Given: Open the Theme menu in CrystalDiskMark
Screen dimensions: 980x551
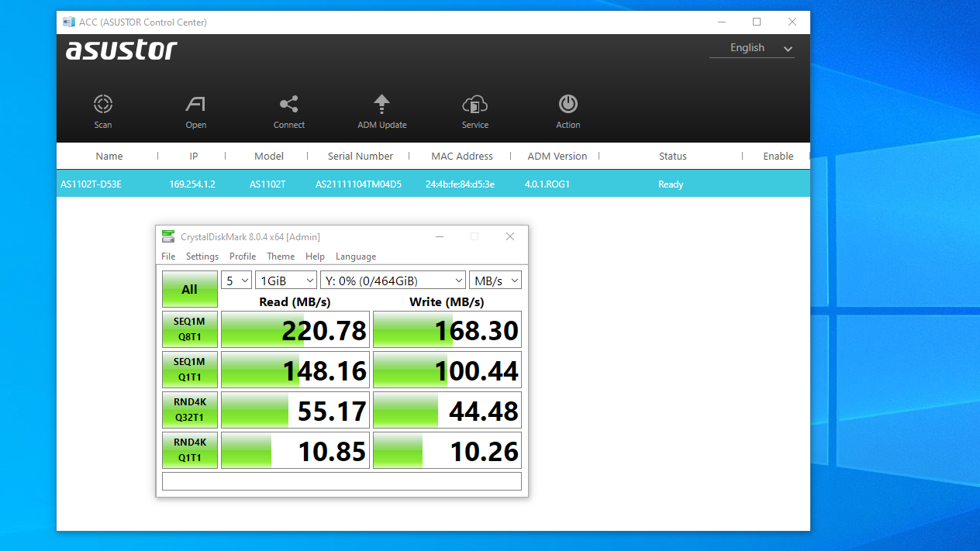Looking at the screenshot, I should point(281,257).
